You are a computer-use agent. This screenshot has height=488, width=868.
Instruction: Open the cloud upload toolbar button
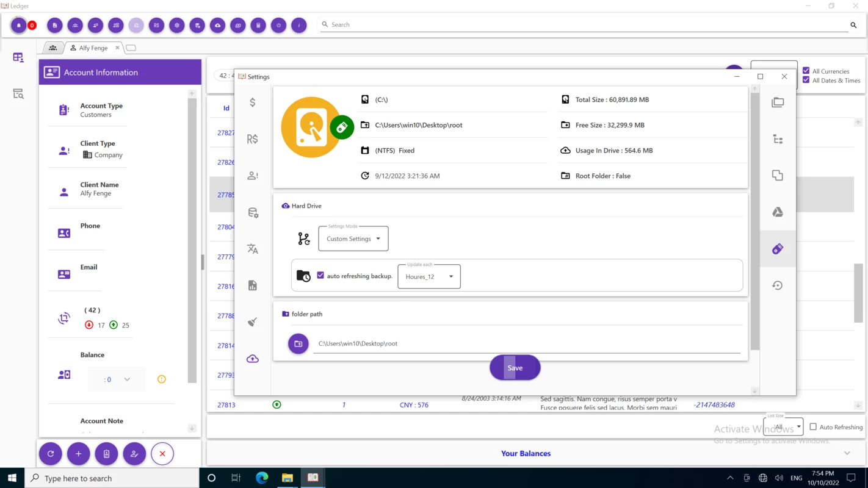pyautogui.click(x=217, y=25)
